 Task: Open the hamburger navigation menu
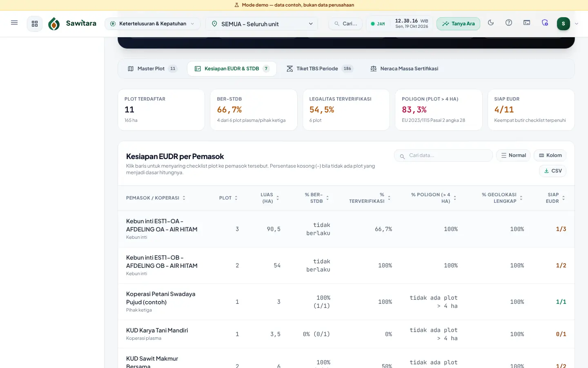(x=14, y=23)
